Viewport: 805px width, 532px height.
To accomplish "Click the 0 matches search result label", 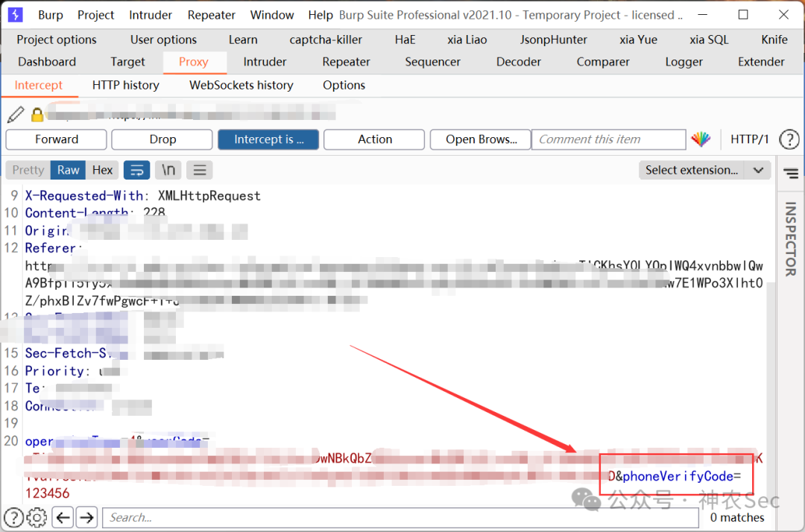I will [x=737, y=518].
